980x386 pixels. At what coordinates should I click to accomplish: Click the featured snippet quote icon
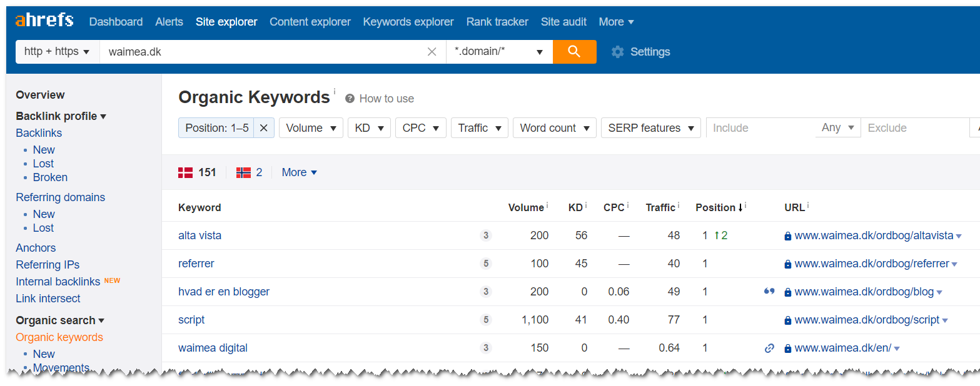click(769, 292)
